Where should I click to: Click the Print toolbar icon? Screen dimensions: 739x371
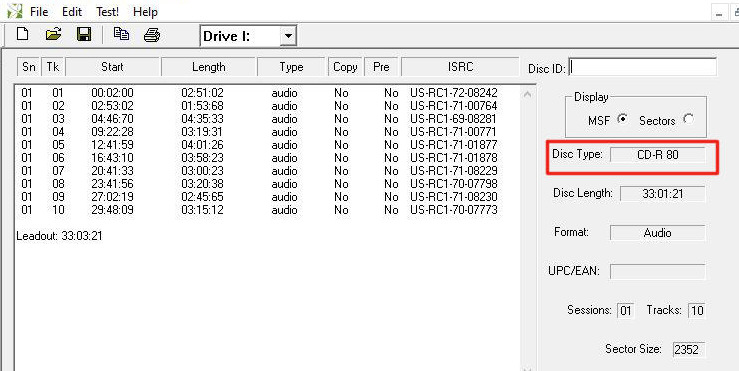click(x=152, y=35)
